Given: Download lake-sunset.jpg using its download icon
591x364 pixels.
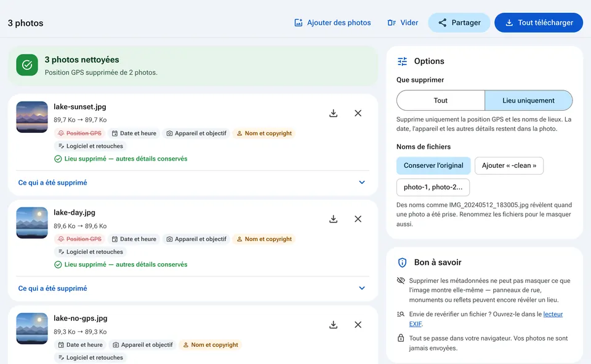Looking at the screenshot, I should pos(333,113).
